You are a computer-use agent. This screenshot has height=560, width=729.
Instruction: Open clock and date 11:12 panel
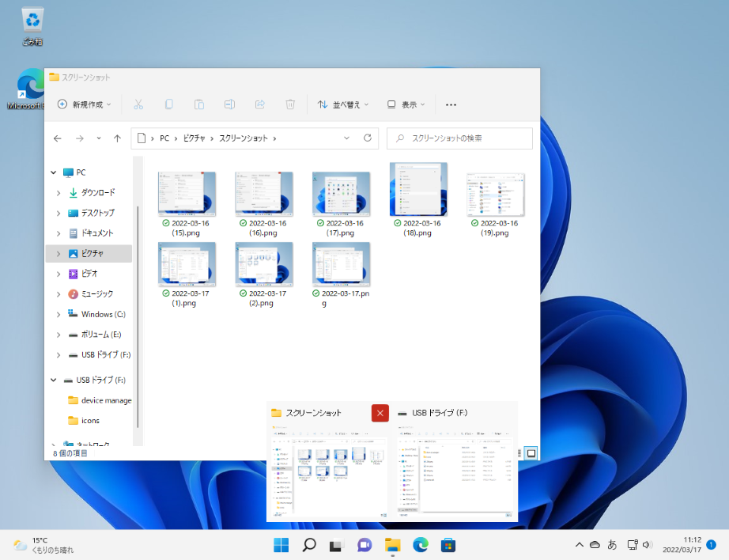click(682, 545)
